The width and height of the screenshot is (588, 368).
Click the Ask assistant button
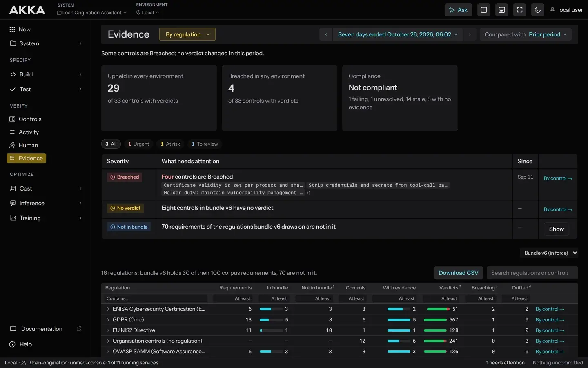pyautogui.click(x=458, y=10)
